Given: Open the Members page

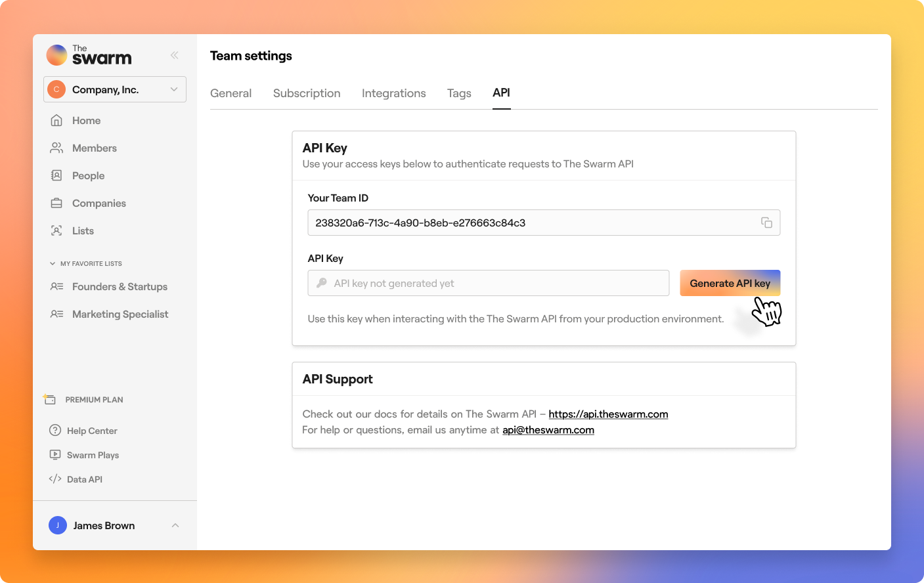Looking at the screenshot, I should click(x=95, y=148).
